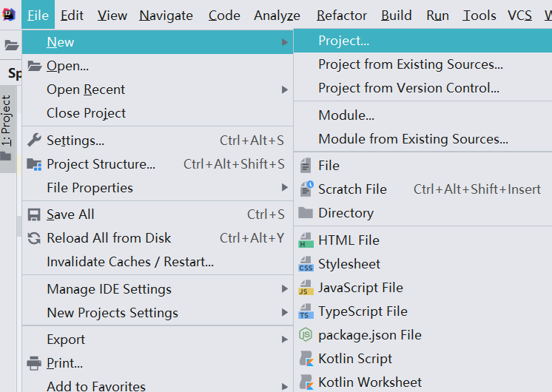Click the package.json File icon
Screen dimensions: 552x392
(306, 335)
